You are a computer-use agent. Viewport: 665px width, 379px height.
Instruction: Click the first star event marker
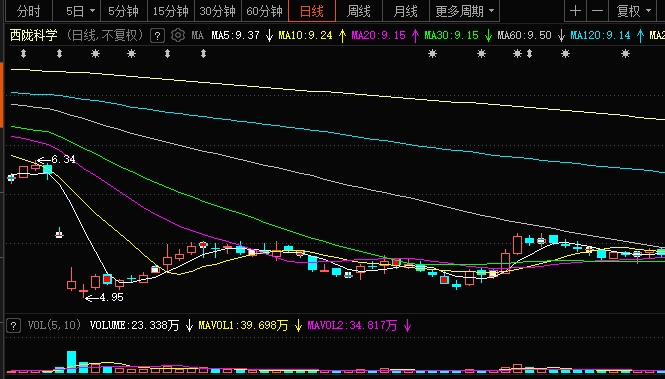(95, 54)
